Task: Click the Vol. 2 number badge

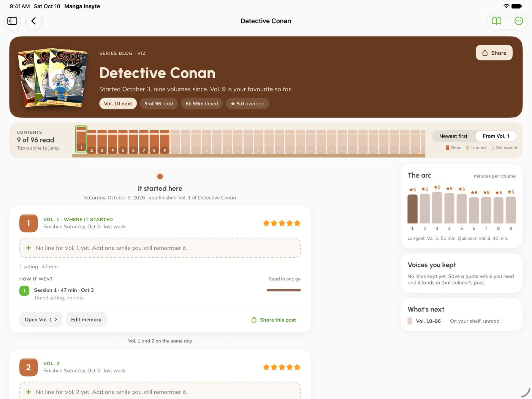Action: (x=28, y=367)
